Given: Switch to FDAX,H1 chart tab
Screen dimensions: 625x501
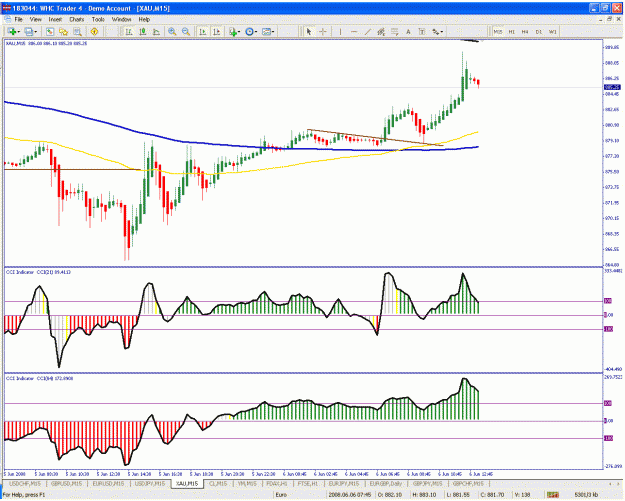Looking at the screenshot, I should click(x=277, y=483).
